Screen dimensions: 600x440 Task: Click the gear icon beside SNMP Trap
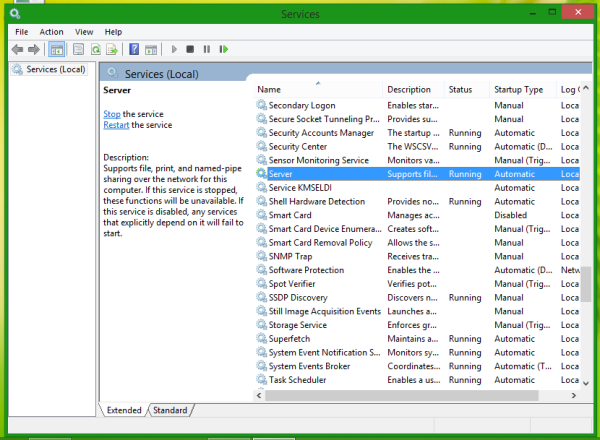[261, 256]
